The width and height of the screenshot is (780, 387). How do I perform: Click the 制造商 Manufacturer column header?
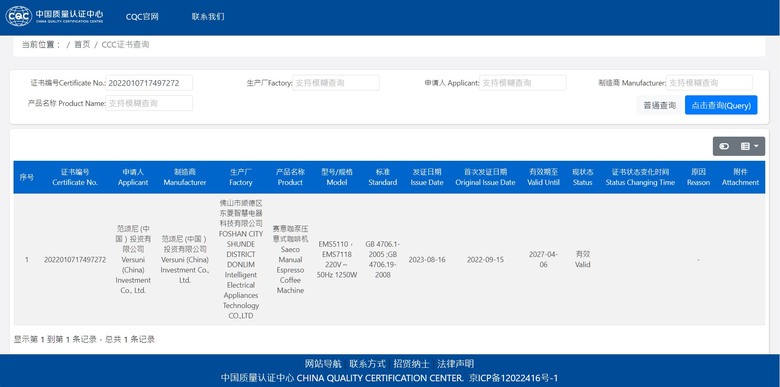[x=185, y=177]
